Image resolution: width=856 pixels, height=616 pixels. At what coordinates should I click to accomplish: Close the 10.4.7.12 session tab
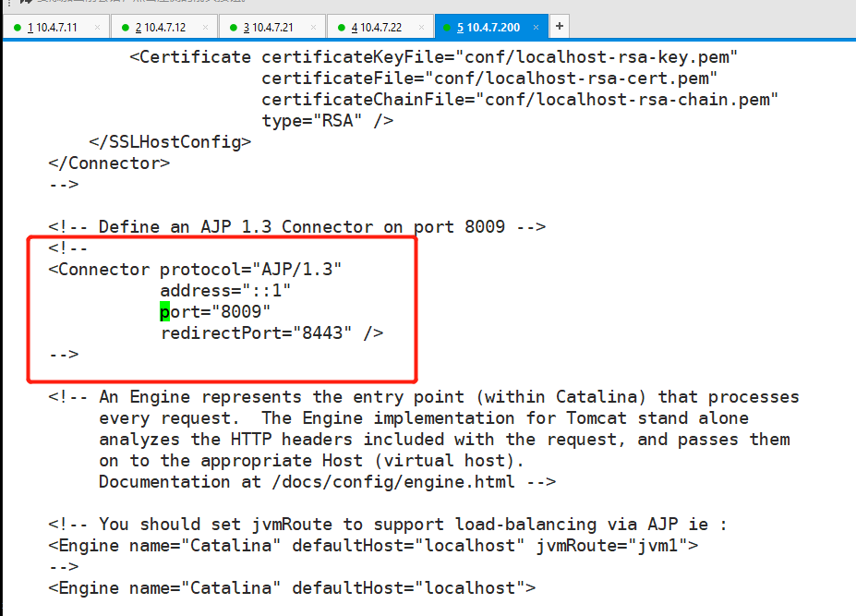pyautogui.click(x=205, y=28)
